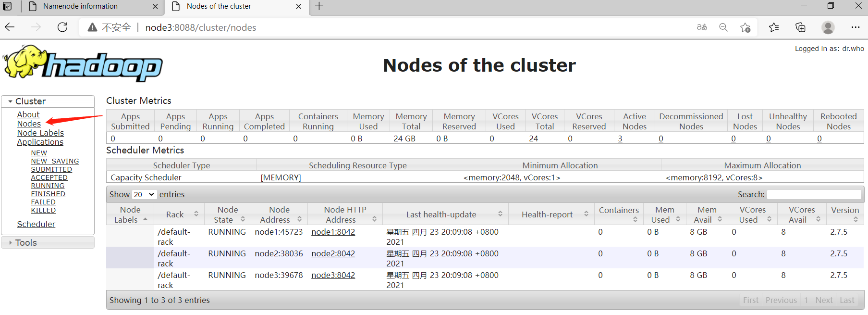Image resolution: width=868 pixels, height=315 pixels.
Task: Jump to First page of entries
Action: pos(751,300)
